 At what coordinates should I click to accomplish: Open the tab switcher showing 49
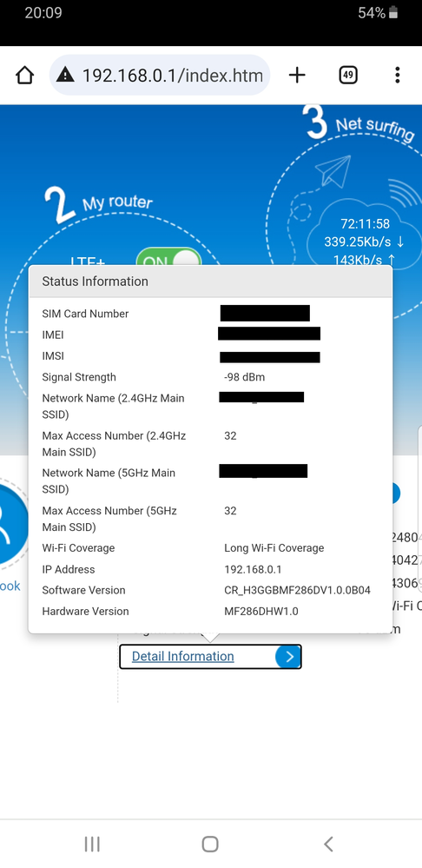[x=348, y=75]
